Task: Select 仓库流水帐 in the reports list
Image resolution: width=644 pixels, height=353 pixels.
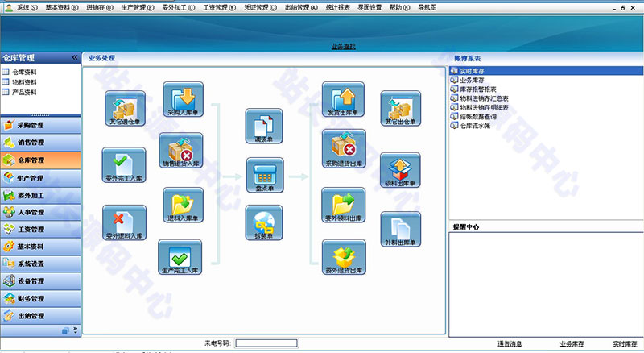Action: pos(475,126)
